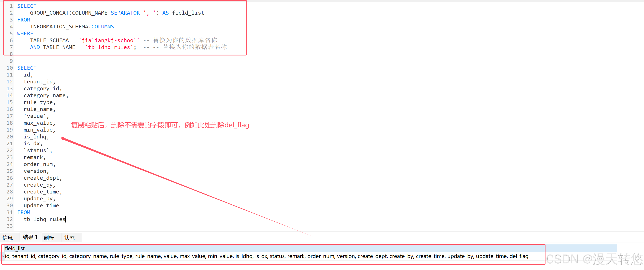Click the `status` field on line 22
The width and height of the screenshot is (644, 270).
click(x=36, y=150)
